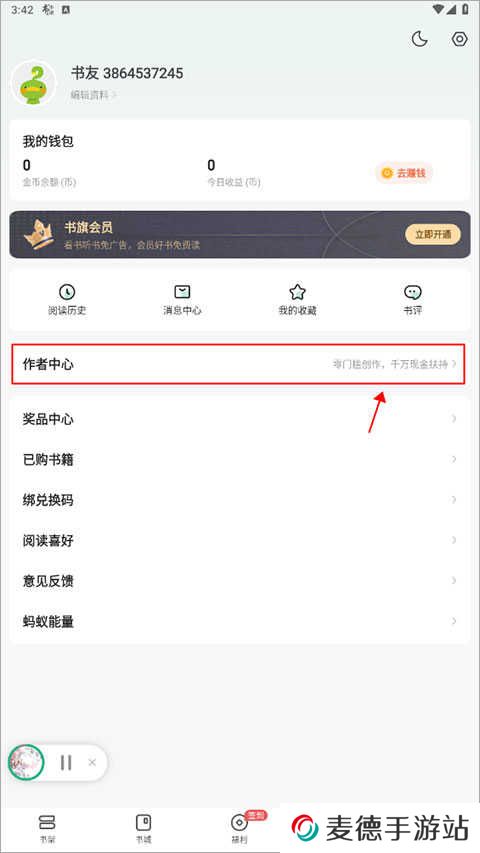The height and width of the screenshot is (853, 480).
Task: Open the 阅读喜好 reading preferences entry
Action: (x=239, y=540)
